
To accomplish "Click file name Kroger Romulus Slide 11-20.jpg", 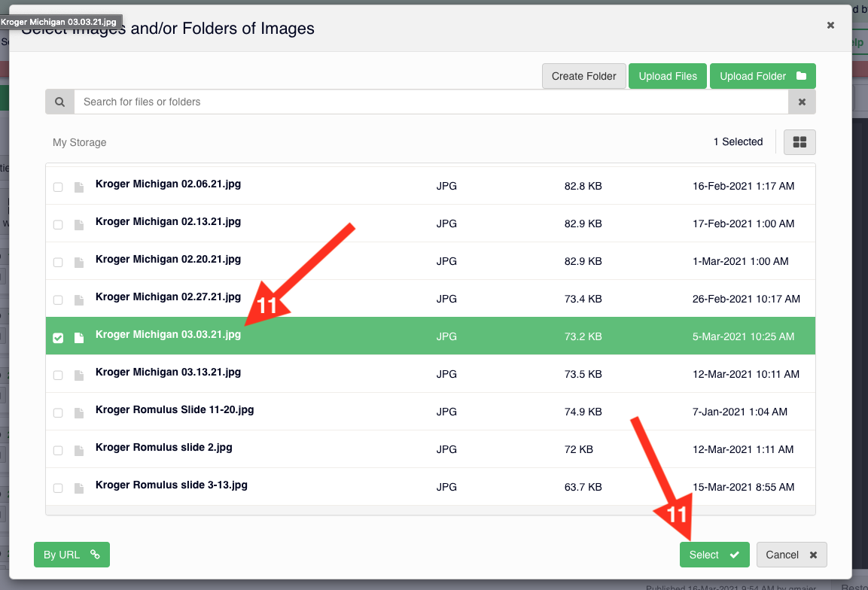I will coord(175,410).
